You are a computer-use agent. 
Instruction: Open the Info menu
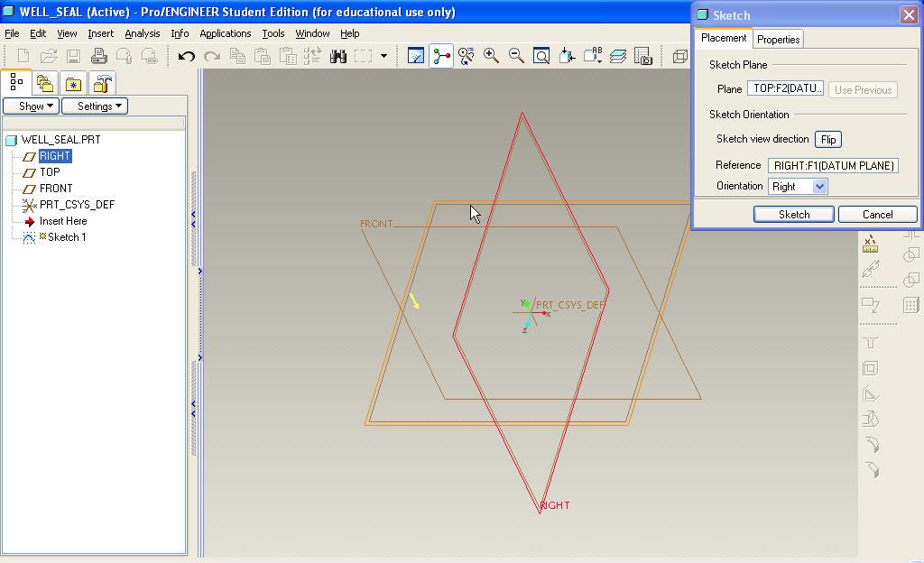tap(180, 33)
